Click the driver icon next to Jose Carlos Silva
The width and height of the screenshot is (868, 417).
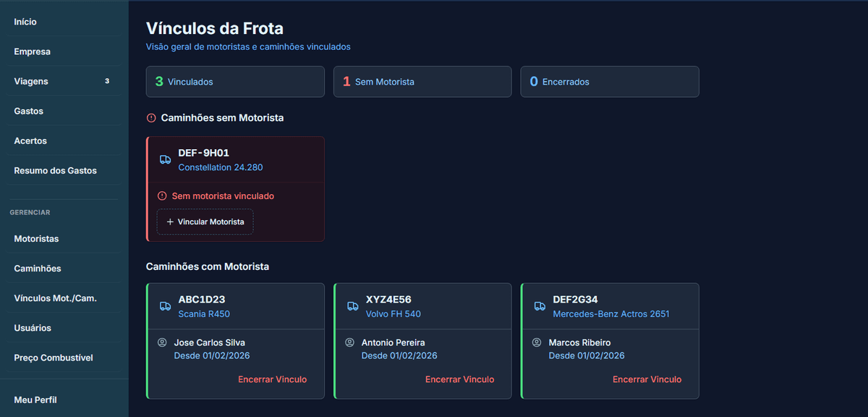pyautogui.click(x=162, y=342)
